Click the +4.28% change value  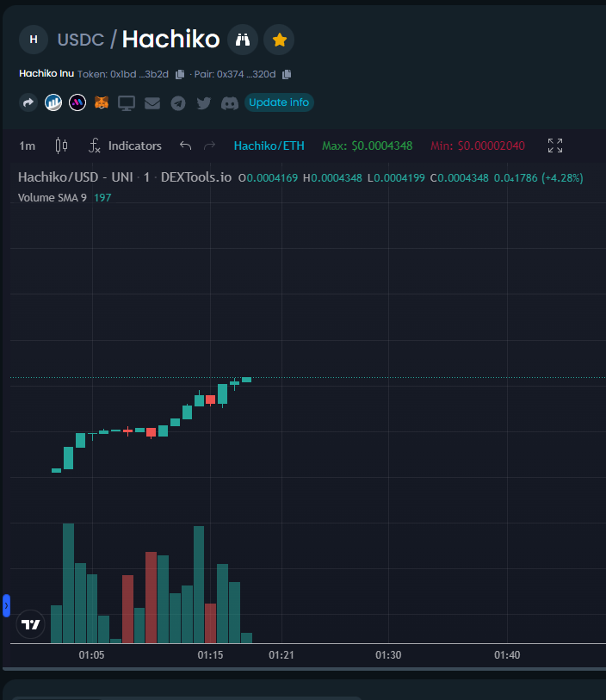pyautogui.click(x=562, y=178)
